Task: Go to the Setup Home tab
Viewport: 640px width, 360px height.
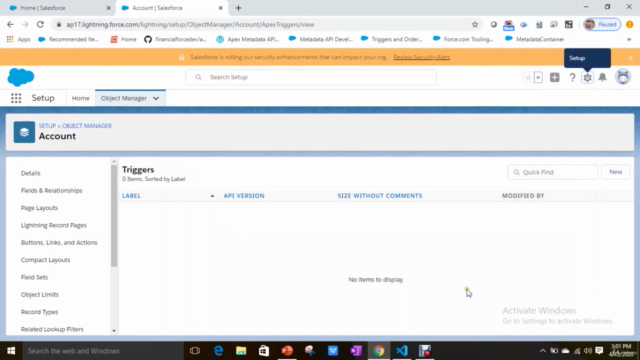Action: (x=80, y=98)
